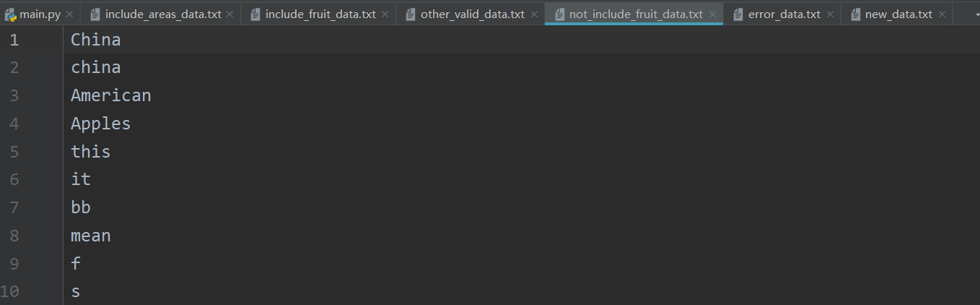Click the file icon on not_include_fruit_data.txt tab
The width and height of the screenshot is (980, 305).
click(559, 14)
